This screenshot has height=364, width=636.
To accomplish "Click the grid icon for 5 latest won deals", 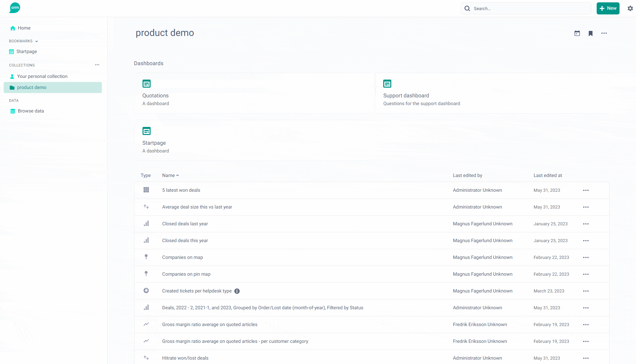I will click(146, 190).
